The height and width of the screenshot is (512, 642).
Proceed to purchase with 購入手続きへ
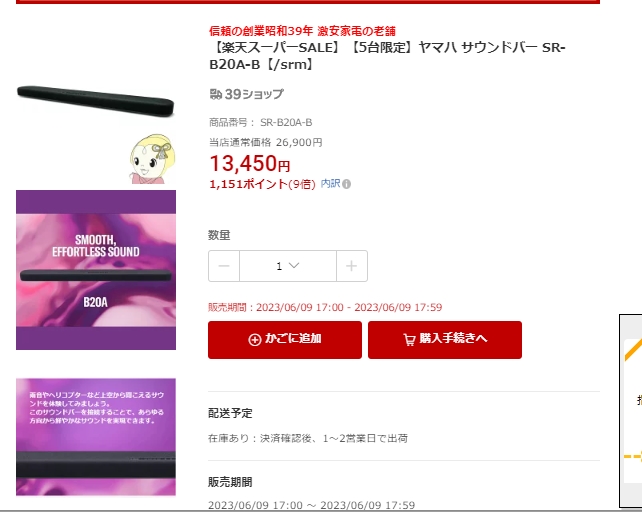[445, 340]
